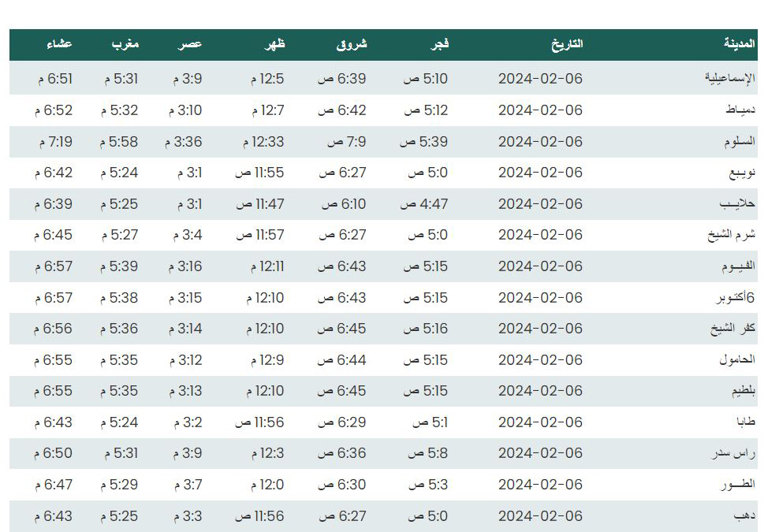Select the دمياط city name cell
This screenshot has height=532, width=768.
[740, 110]
